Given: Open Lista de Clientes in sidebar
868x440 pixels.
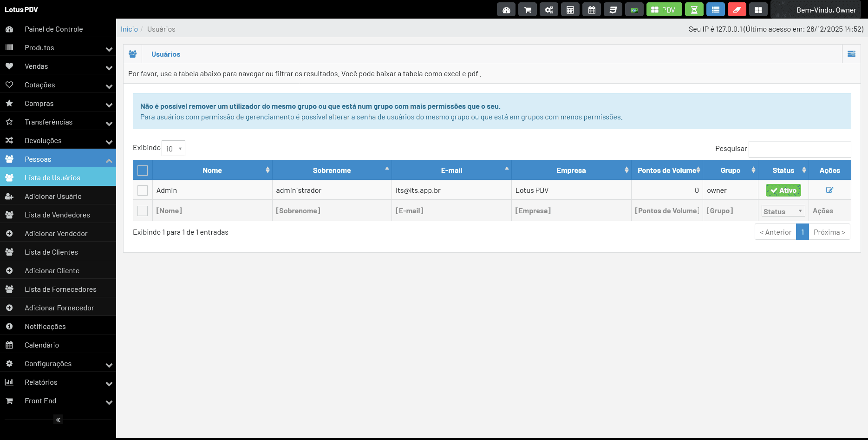Looking at the screenshot, I should pos(51,252).
